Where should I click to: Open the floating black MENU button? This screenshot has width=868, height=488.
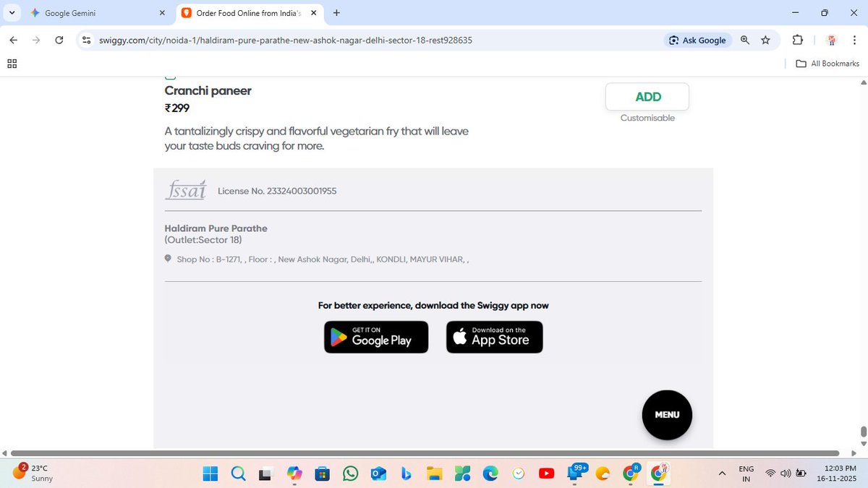pos(667,415)
